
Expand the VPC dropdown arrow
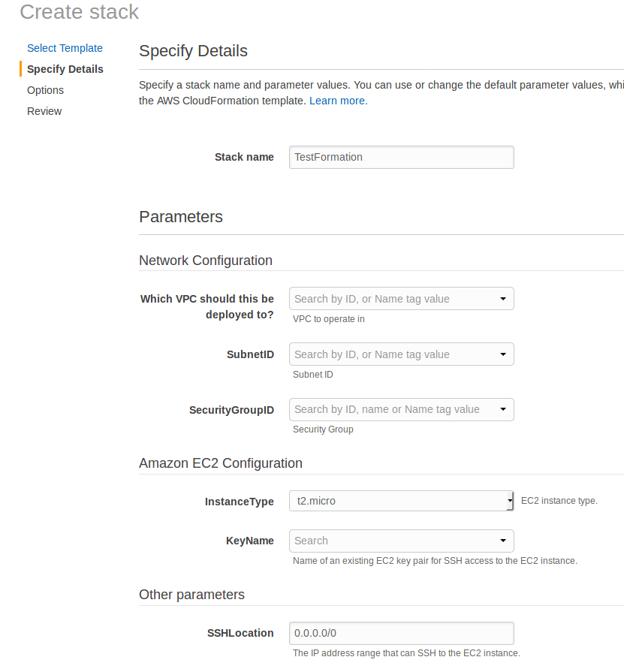tap(503, 299)
